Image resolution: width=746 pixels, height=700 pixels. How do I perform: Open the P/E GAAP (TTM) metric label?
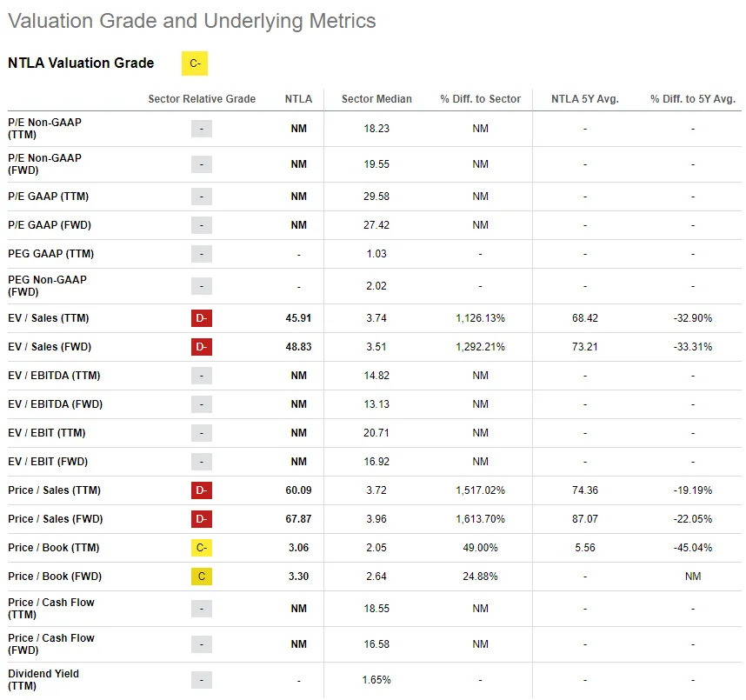click(48, 197)
